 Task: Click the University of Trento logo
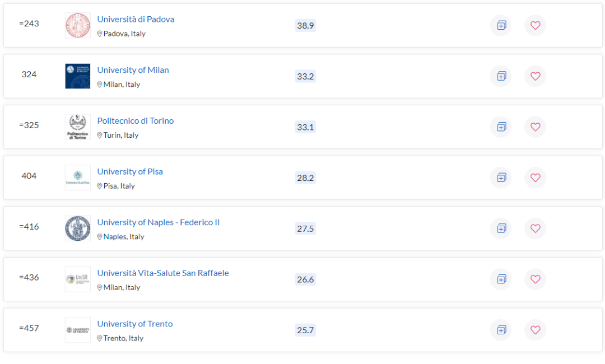tap(77, 330)
